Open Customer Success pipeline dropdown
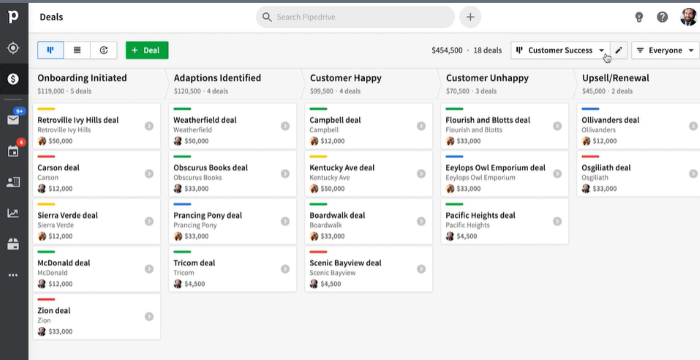Viewport: 700px width, 360px height. (x=560, y=50)
